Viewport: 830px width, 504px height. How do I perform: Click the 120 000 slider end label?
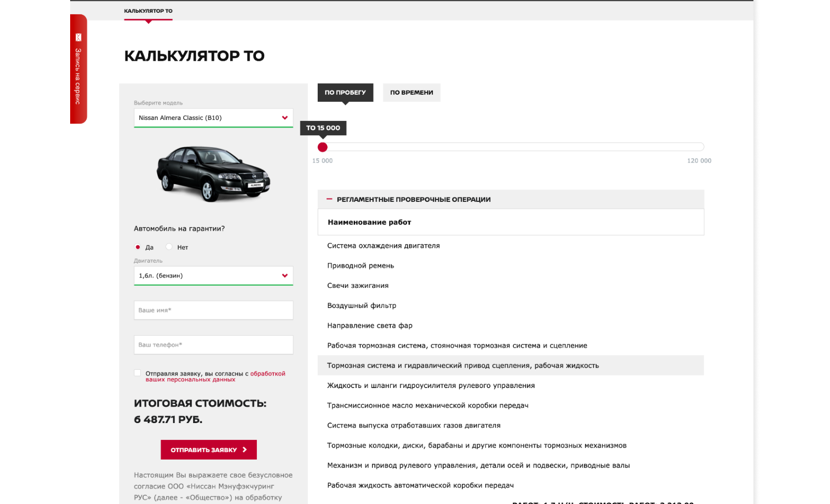coord(699,161)
